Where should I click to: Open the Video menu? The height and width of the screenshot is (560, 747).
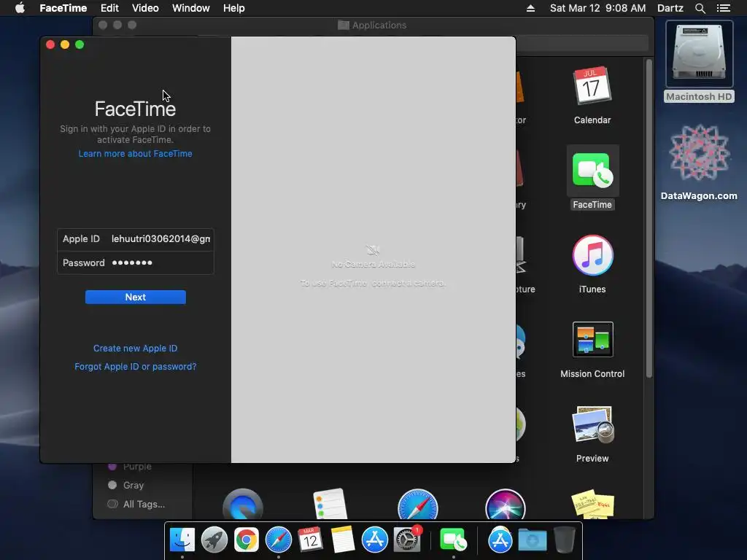(x=145, y=8)
